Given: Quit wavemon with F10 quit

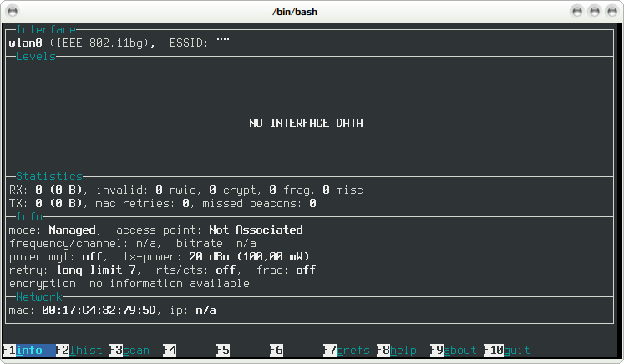Looking at the screenshot, I should (x=507, y=351).
